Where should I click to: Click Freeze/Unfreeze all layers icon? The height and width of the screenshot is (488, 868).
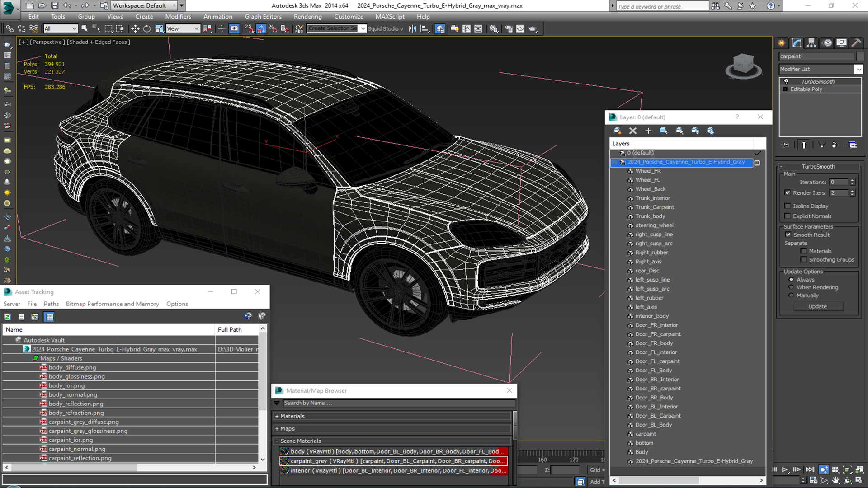(x=710, y=131)
